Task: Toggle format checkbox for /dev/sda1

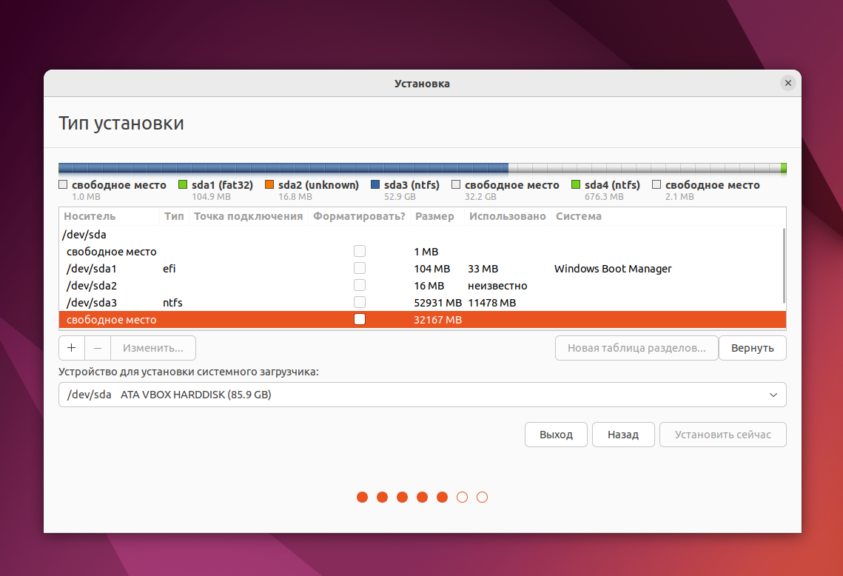Action: (x=360, y=268)
